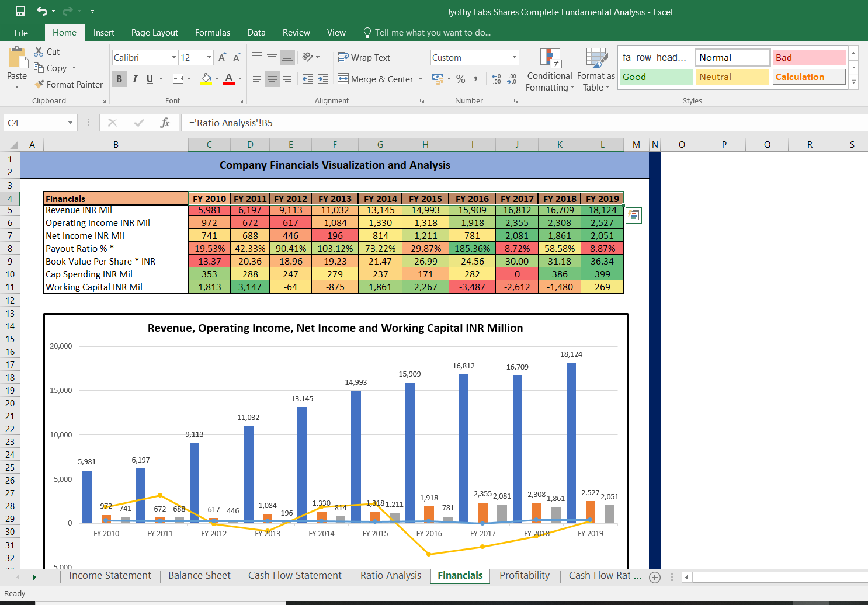The width and height of the screenshot is (868, 605).
Task: Click Wrap Text
Action: point(364,57)
